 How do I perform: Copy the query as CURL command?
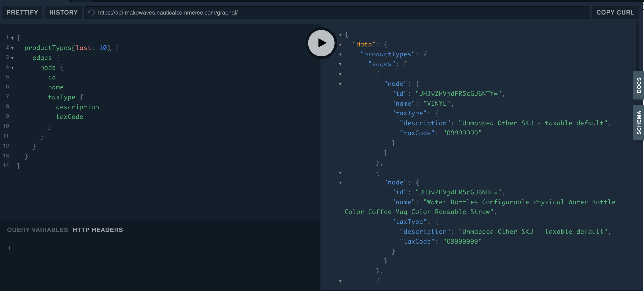coord(615,13)
